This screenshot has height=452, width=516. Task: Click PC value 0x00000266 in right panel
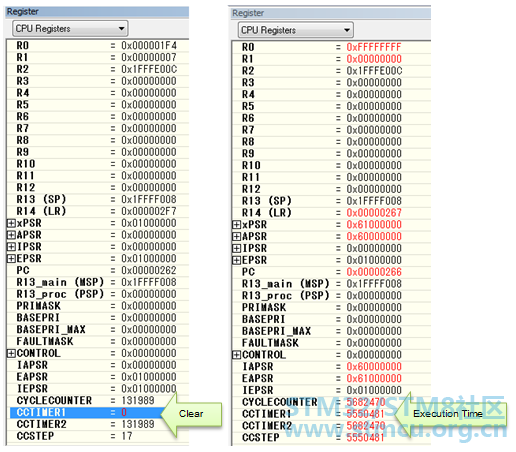coord(374,272)
